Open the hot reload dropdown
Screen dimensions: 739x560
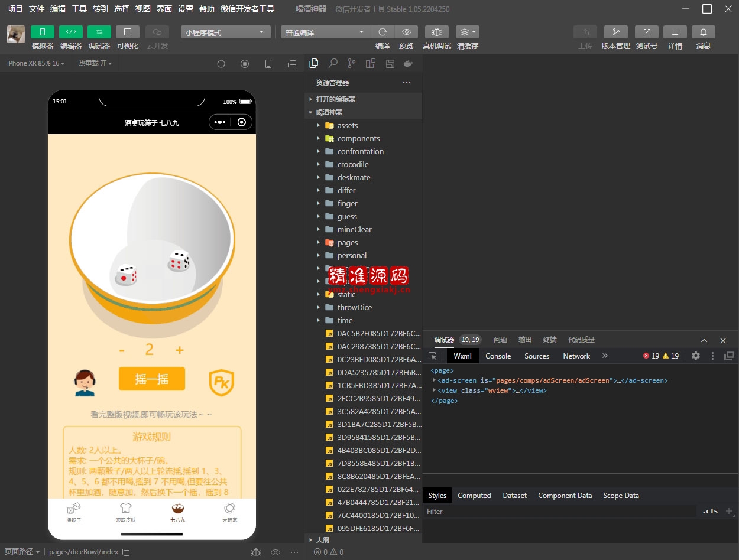coord(95,63)
